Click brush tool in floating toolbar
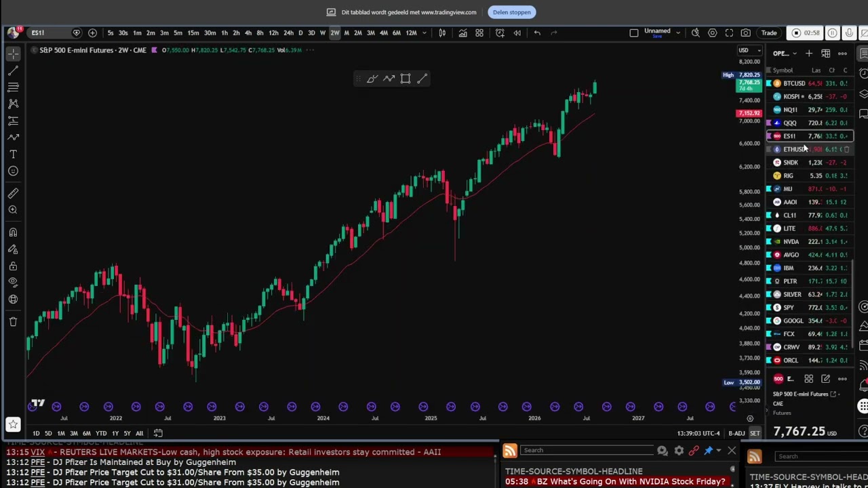Screen dimensions: 868x488 pos(372,79)
